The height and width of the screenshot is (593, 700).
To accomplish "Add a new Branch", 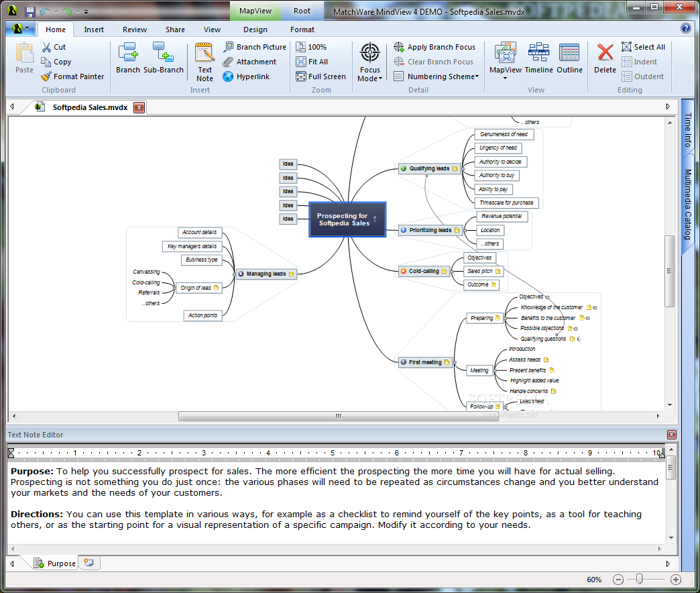I will point(128,58).
